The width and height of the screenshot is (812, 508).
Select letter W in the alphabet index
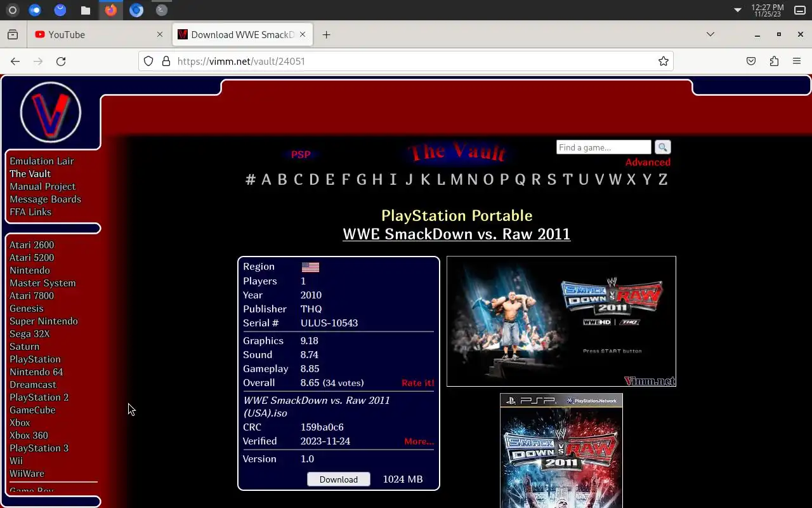[615, 180]
